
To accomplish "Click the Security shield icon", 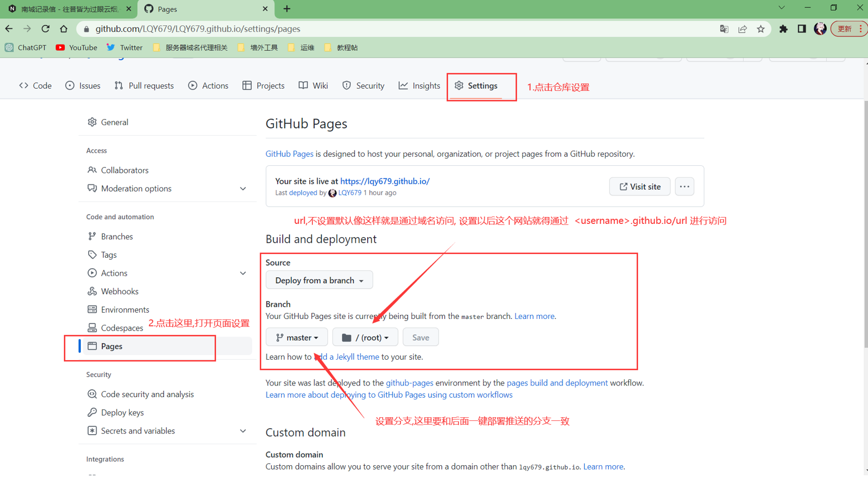I will tap(347, 85).
